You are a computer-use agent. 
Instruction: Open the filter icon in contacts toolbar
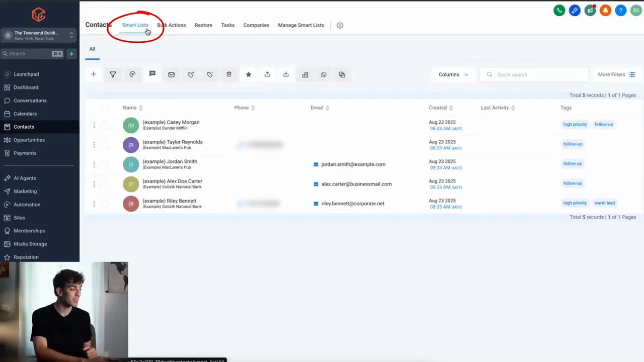[113, 74]
